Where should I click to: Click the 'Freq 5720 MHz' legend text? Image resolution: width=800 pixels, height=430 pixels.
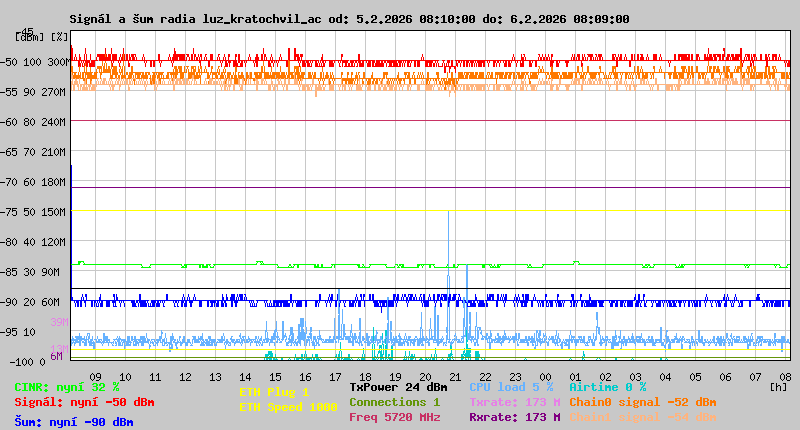(394, 417)
